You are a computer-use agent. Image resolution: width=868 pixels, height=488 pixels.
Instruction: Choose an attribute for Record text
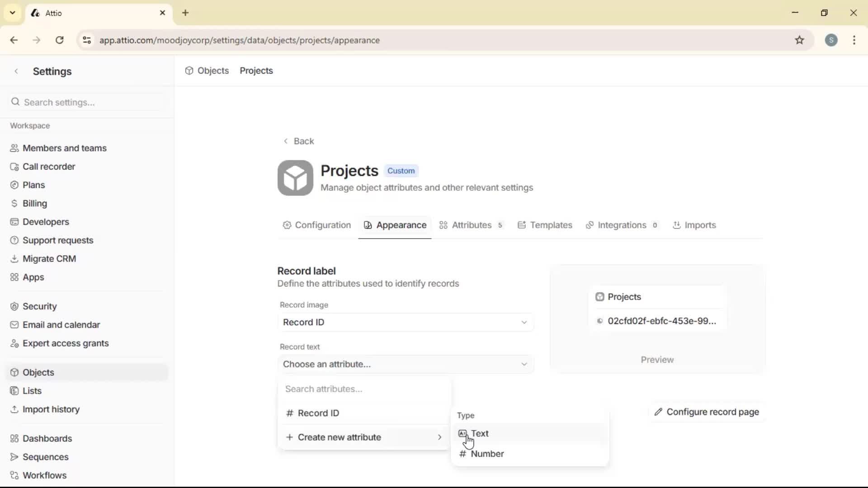pos(406,364)
